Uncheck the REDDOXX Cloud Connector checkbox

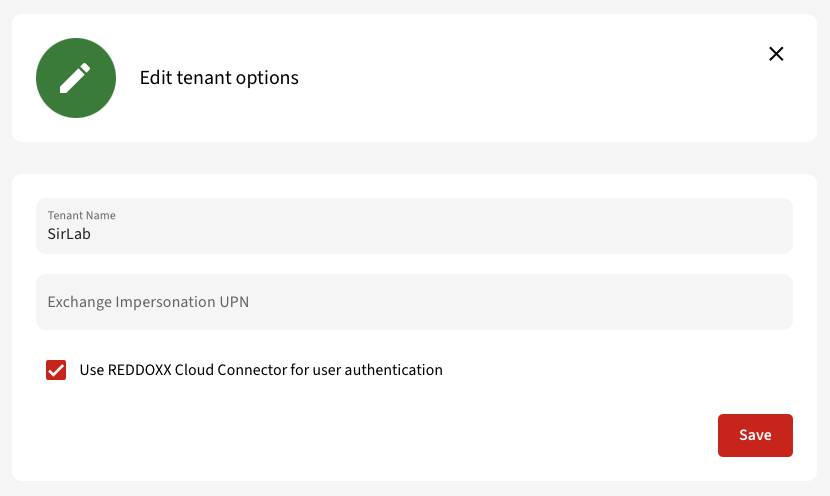[56, 370]
